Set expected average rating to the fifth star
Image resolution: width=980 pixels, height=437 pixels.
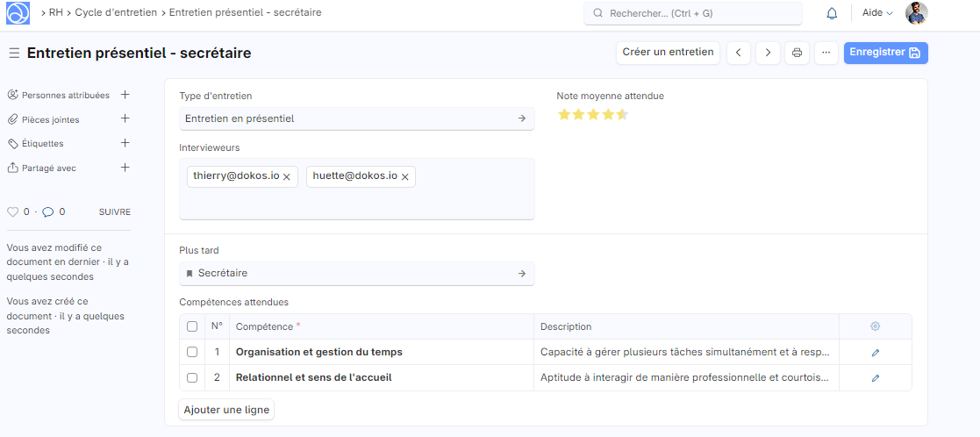622,114
